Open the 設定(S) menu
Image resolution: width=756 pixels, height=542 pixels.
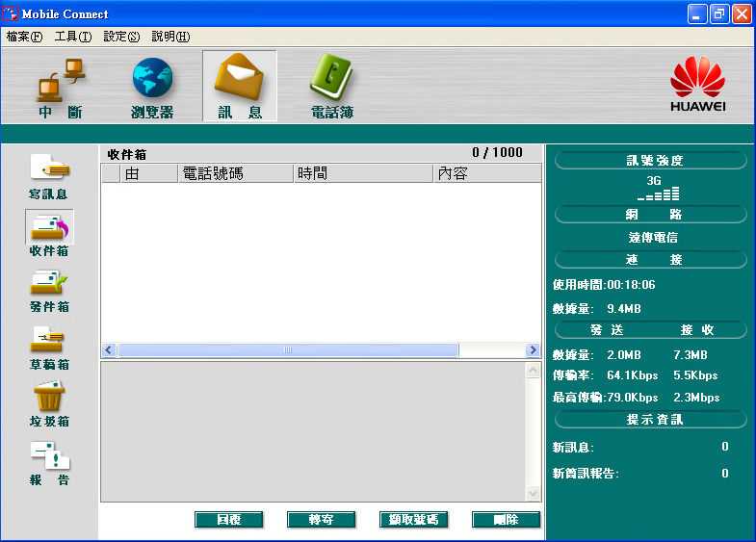pos(121,37)
